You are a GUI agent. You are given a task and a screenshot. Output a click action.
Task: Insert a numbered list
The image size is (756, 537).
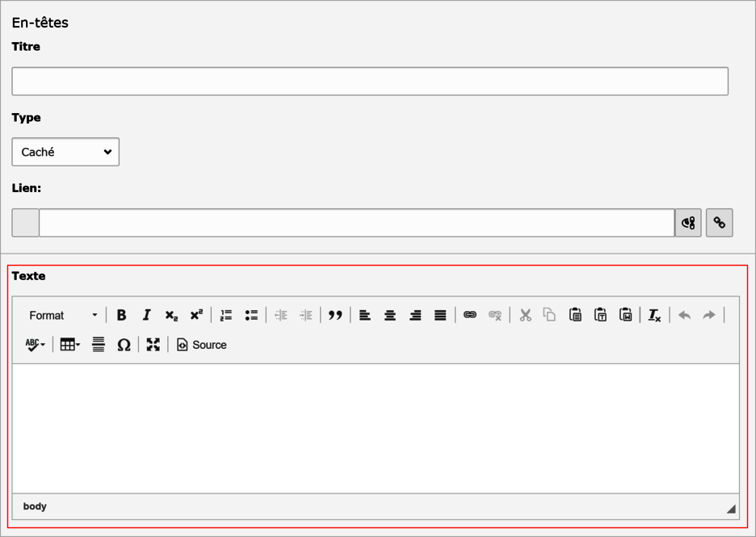click(x=226, y=315)
